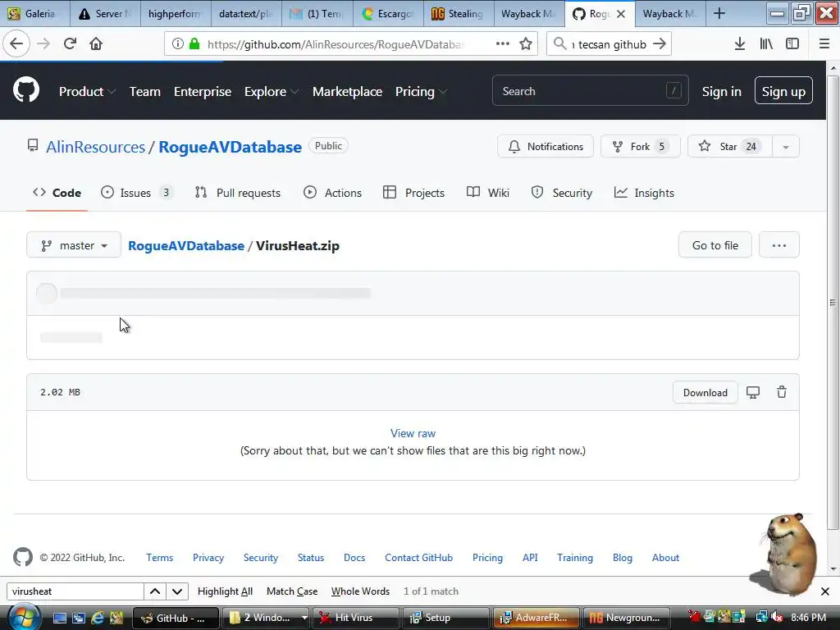Open the Star lists dropdown arrow
840x630 pixels.
[785, 147]
